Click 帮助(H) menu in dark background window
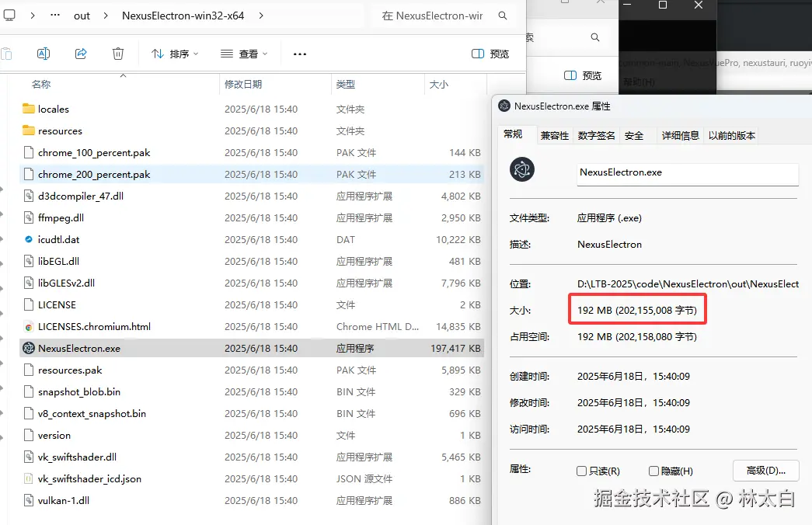The image size is (812, 525). [x=639, y=82]
